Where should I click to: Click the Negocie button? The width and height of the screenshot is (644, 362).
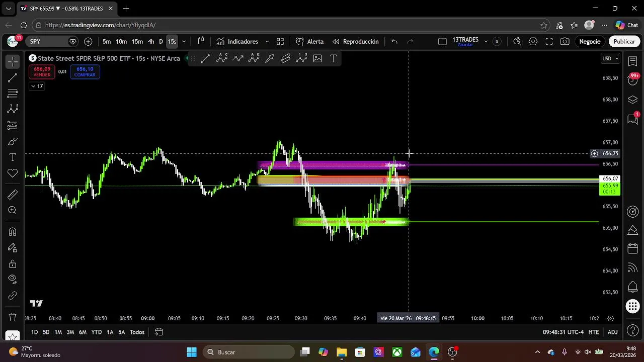click(x=590, y=42)
